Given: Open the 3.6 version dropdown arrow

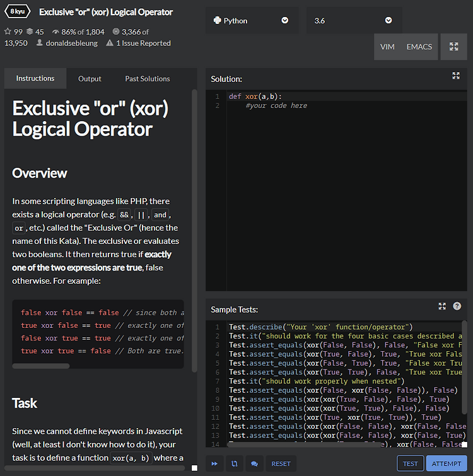Looking at the screenshot, I should (x=388, y=20).
